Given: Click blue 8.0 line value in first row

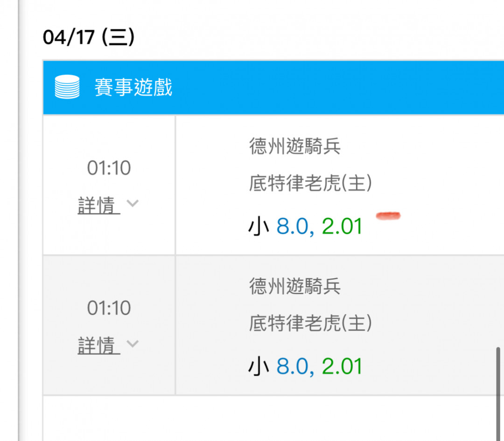Looking at the screenshot, I should click(x=293, y=226).
